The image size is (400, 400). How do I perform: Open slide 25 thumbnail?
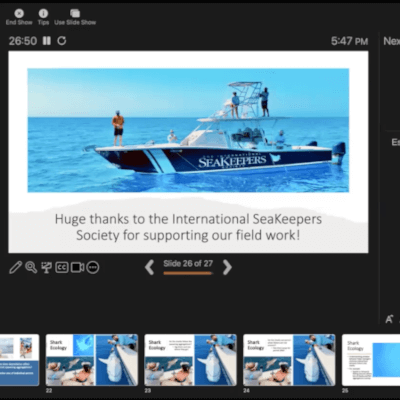371,360
